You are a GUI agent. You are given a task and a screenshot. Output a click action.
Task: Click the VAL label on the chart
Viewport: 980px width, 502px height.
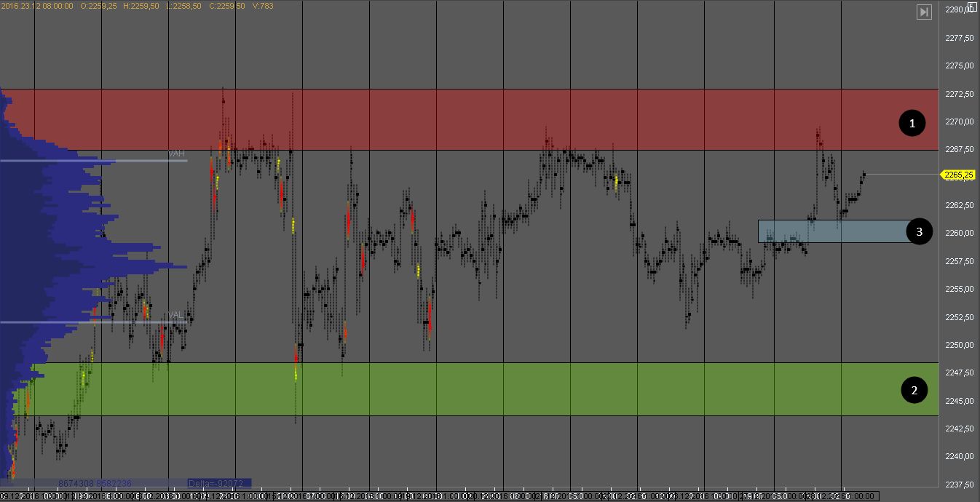(175, 315)
